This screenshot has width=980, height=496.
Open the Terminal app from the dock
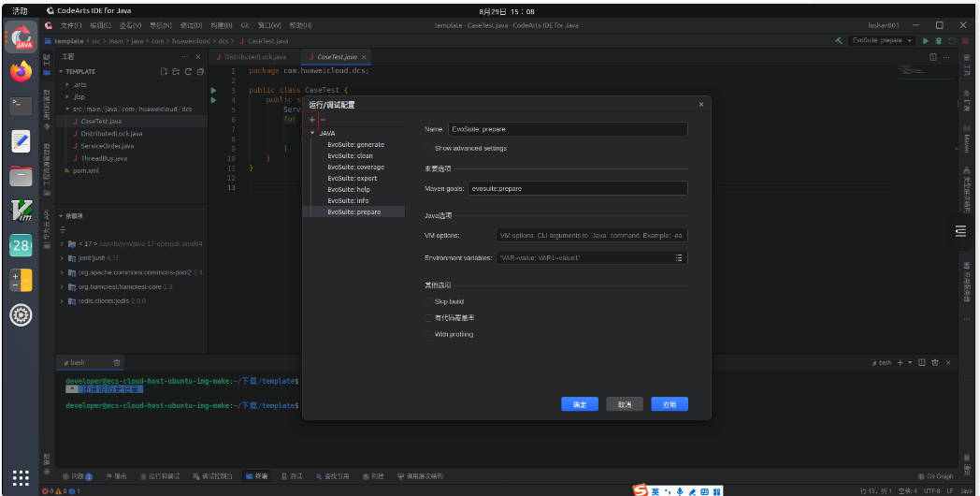pos(21,106)
